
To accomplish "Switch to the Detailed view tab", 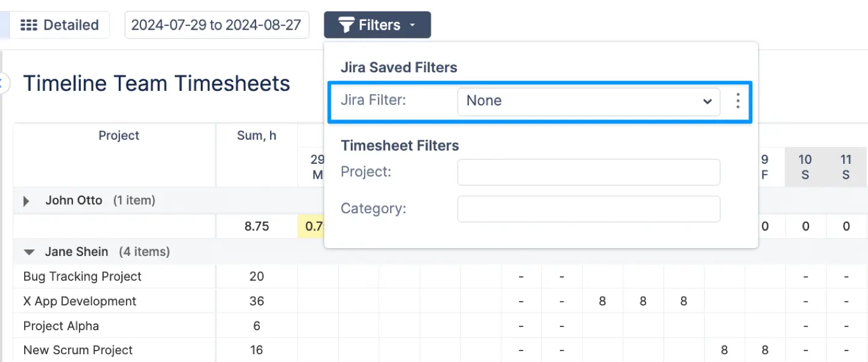I will [x=60, y=25].
